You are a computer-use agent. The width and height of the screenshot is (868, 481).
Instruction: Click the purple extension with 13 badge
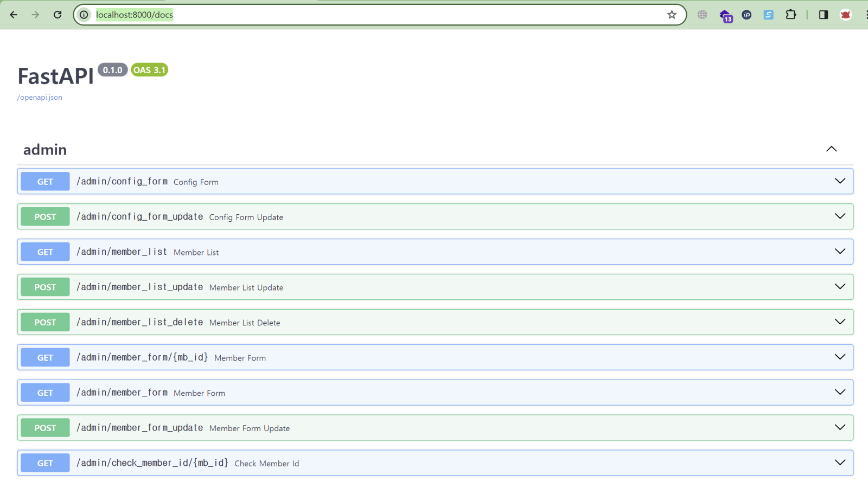[x=725, y=16]
